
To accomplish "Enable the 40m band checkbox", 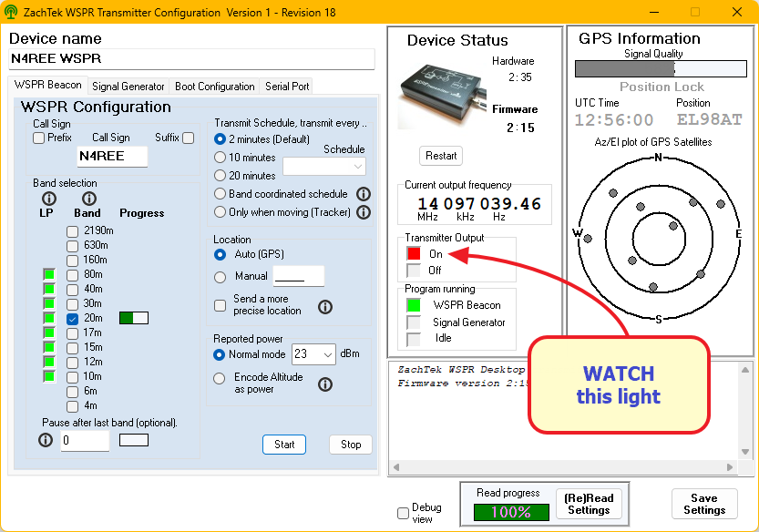I will pyautogui.click(x=72, y=290).
